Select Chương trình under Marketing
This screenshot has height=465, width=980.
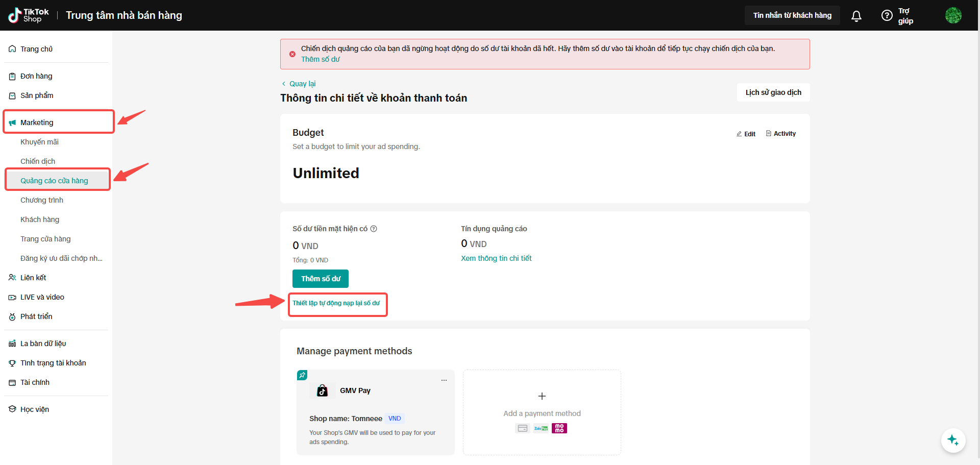point(42,200)
